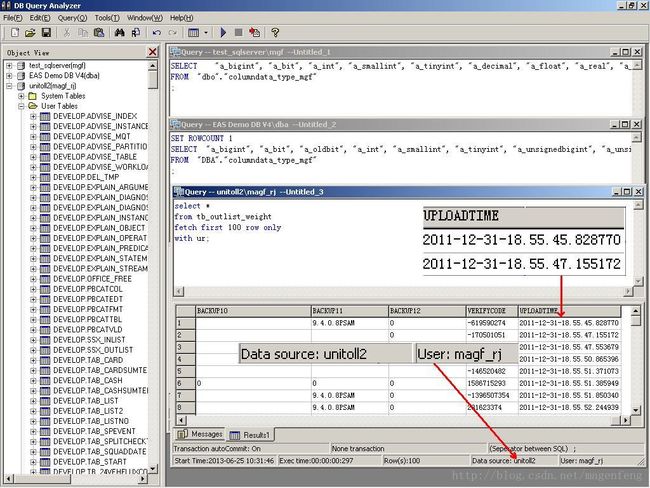This screenshot has height=488, width=650.
Task: Click the BACKUP12 column header
Action: point(427,311)
